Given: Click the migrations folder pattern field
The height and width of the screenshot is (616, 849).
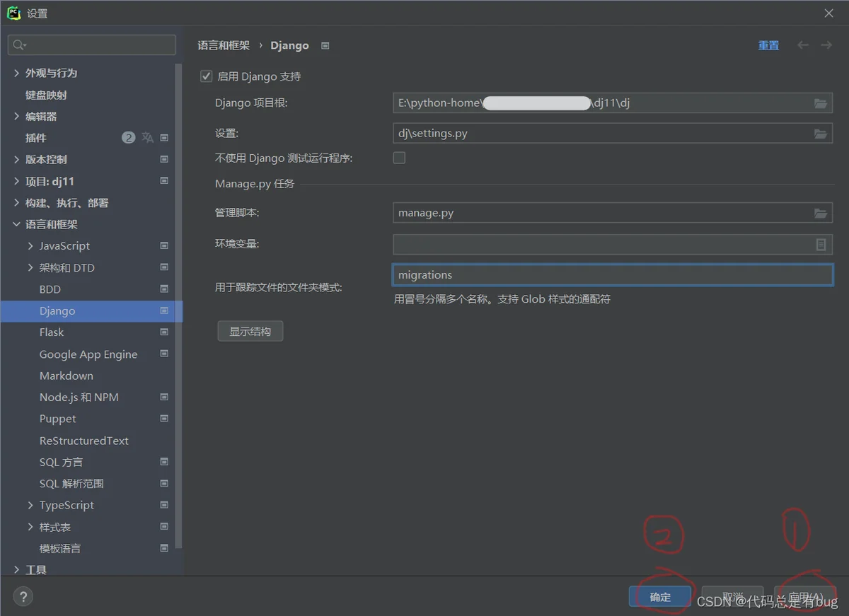Looking at the screenshot, I should (x=613, y=275).
